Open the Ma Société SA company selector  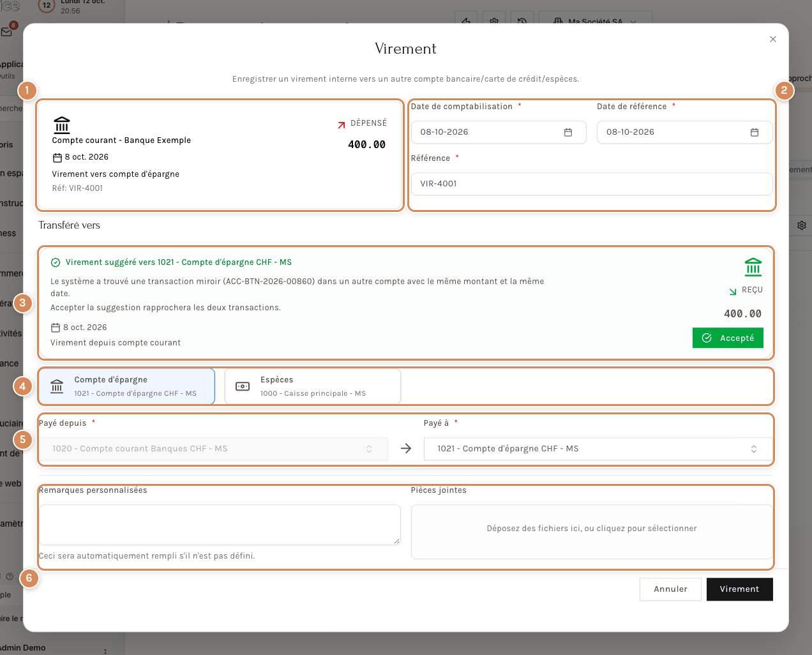click(596, 21)
